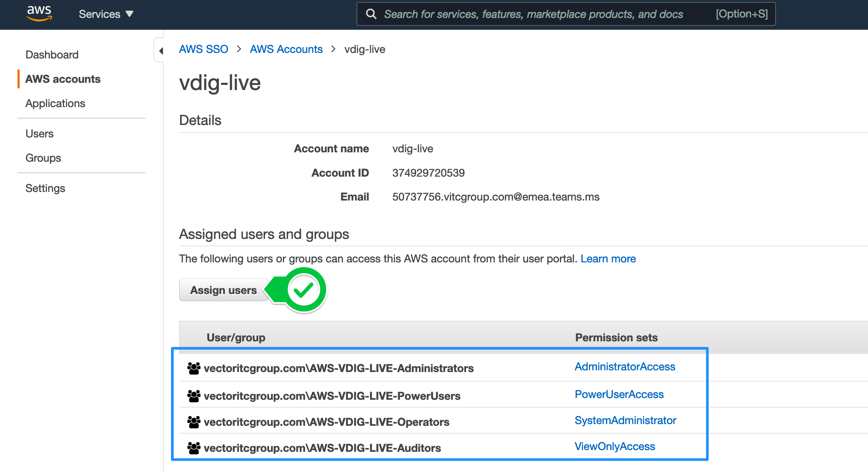Follow the Learn more link
Image resolution: width=868 pixels, height=471 pixels.
coord(608,259)
